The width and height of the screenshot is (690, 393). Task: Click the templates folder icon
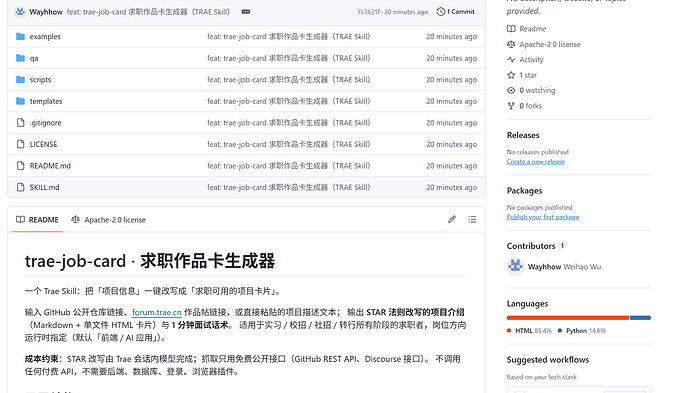20,101
